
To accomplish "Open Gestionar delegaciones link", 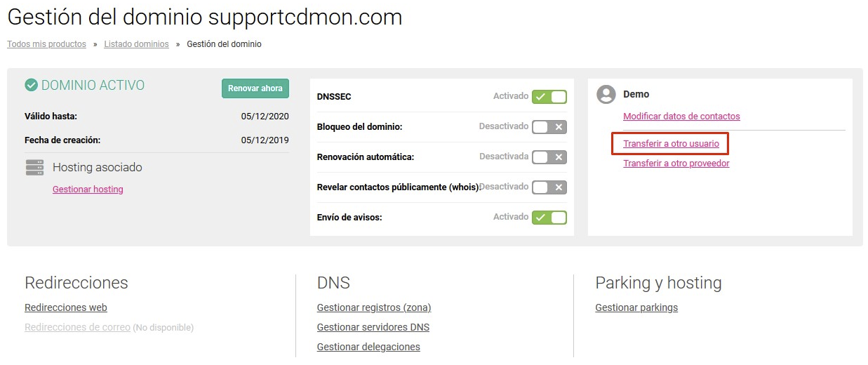I will click(368, 347).
